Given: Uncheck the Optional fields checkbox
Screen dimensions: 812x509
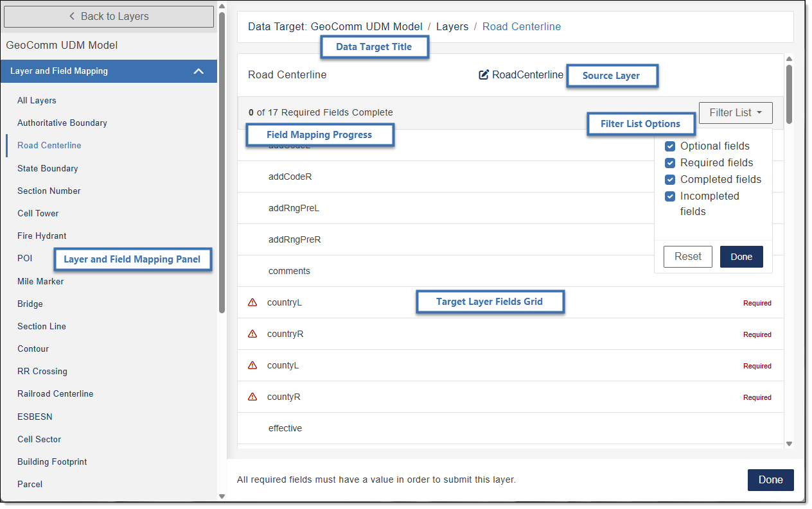Looking at the screenshot, I should (x=670, y=146).
